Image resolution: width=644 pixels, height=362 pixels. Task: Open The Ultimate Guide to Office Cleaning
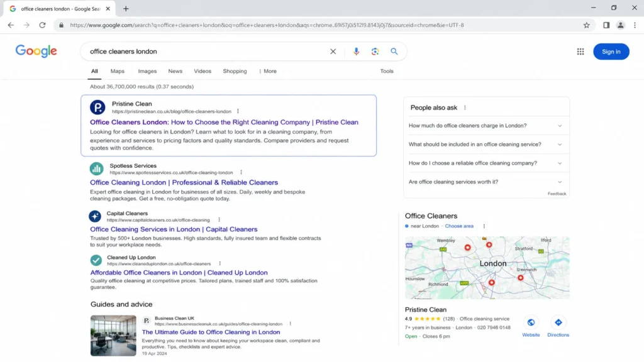[211, 332]
